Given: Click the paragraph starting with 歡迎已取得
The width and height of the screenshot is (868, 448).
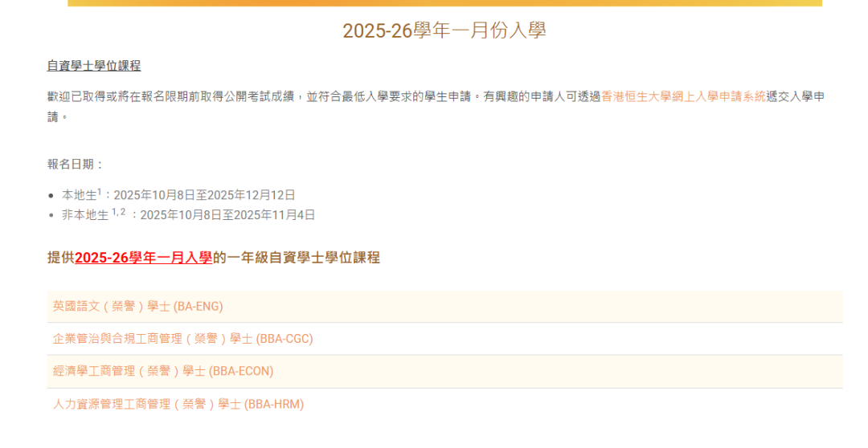Looking at the screenshot, I should (x=321, y=96).
